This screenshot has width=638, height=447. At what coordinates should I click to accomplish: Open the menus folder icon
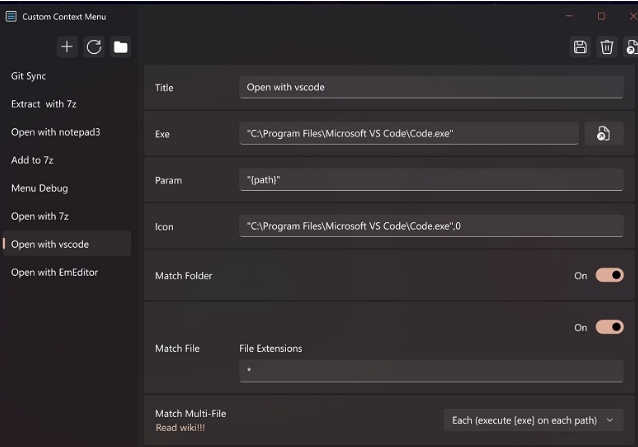click(120, 47)
